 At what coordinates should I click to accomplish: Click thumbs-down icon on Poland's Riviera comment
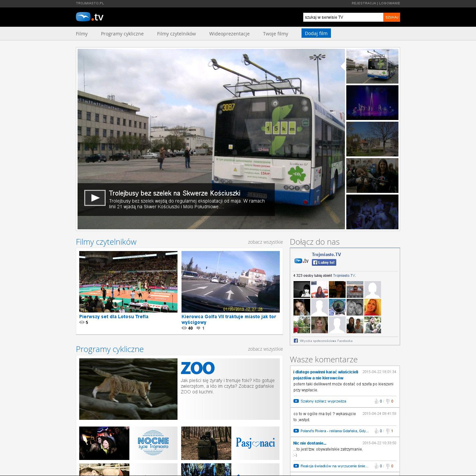coord(388,431)
